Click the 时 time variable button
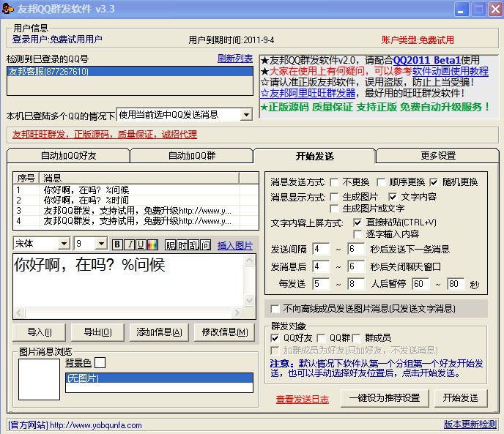 (182, 244)
